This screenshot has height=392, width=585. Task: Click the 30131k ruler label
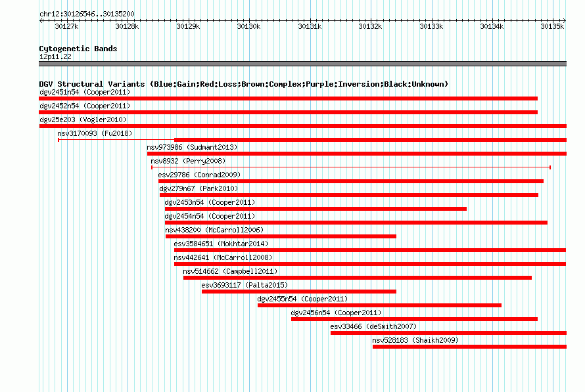click(x=310, y=26)
